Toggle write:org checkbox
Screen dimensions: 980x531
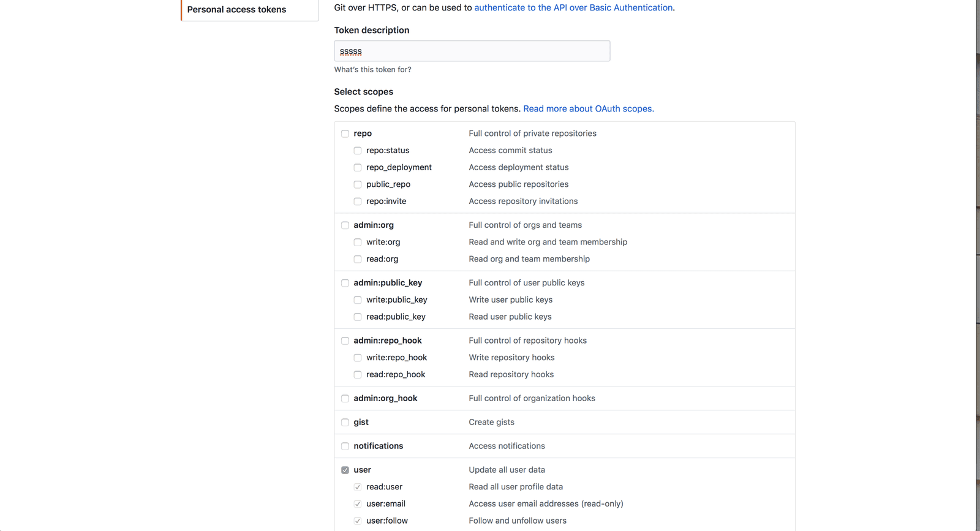click(x=358, y=243)
